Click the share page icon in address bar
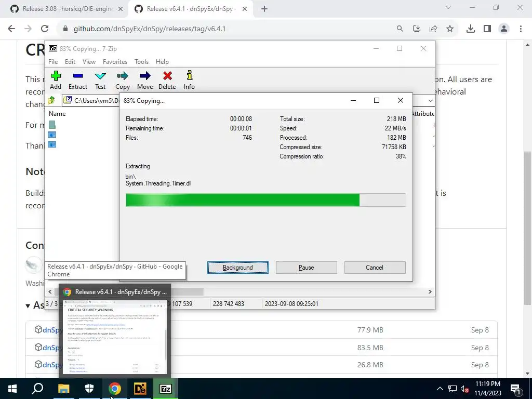This screenshot has height=399, width=532. [x=433, y=29]
